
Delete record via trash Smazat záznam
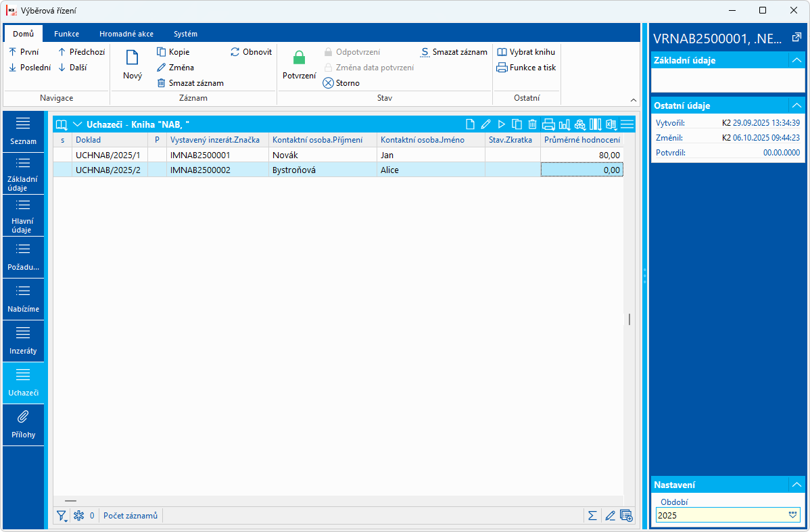coord(190,82)
